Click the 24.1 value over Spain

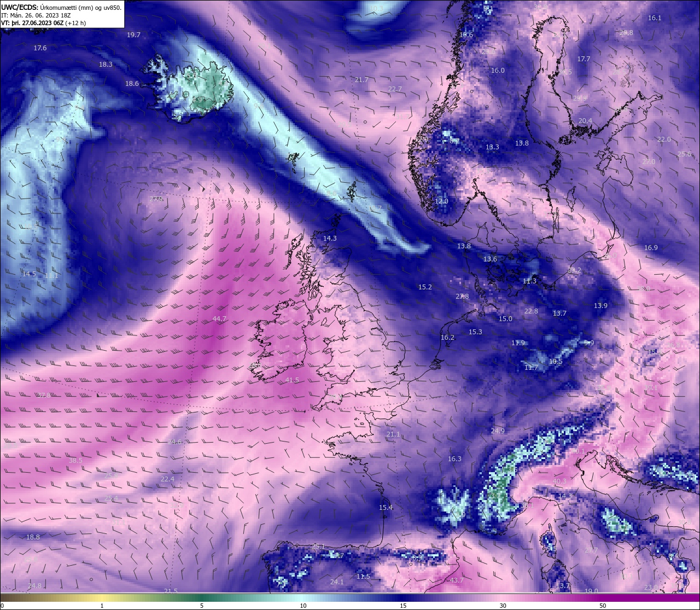coord(337,582)
